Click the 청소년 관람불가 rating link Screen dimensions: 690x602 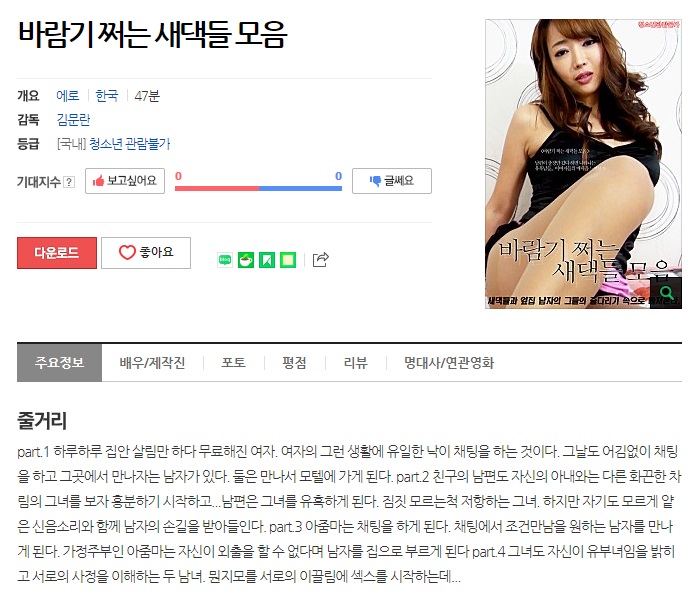point(129,144)
